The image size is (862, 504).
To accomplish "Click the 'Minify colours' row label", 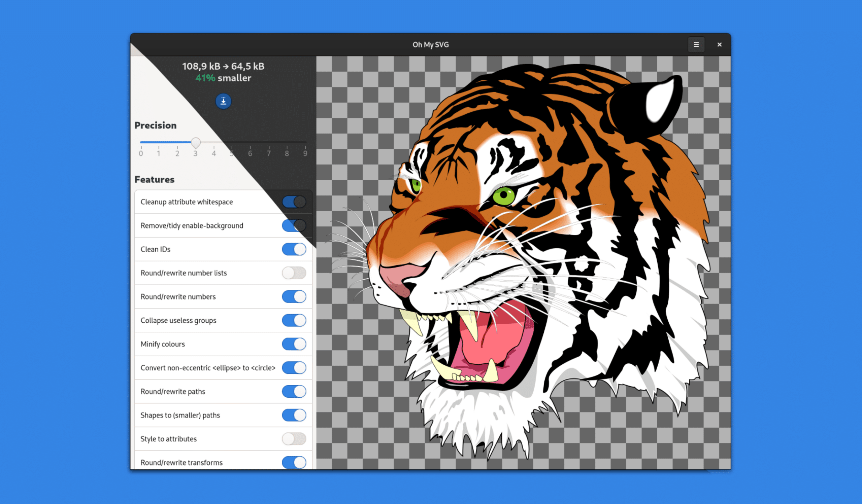I will (x=163, y=344).
